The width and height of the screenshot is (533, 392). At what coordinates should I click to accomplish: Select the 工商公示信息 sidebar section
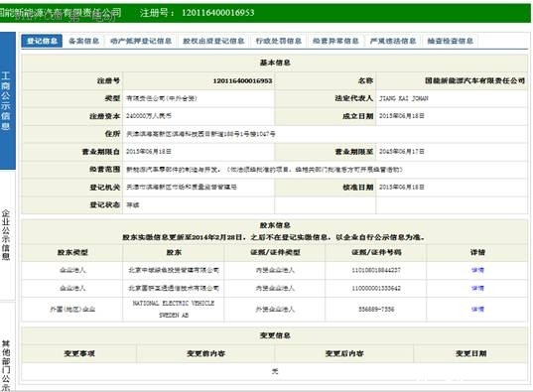[7, 100]
